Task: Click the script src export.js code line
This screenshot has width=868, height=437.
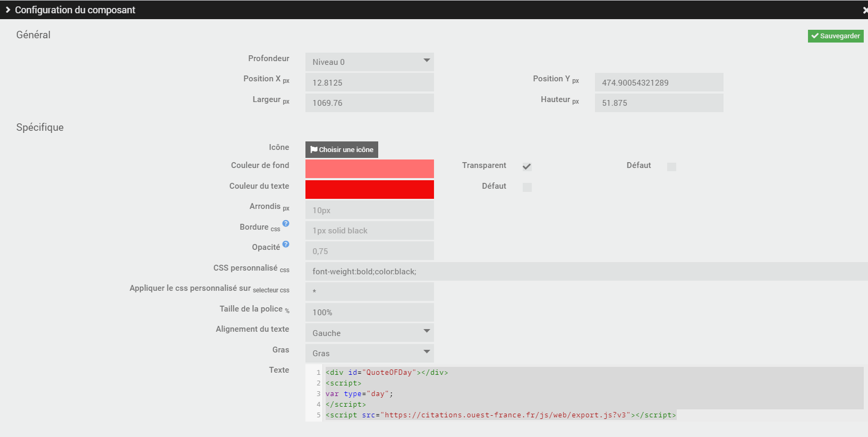Action: (x=500, y=415)
